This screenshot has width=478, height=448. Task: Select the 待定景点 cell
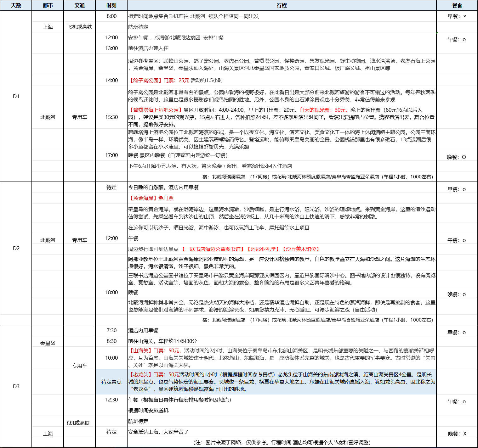111,382
